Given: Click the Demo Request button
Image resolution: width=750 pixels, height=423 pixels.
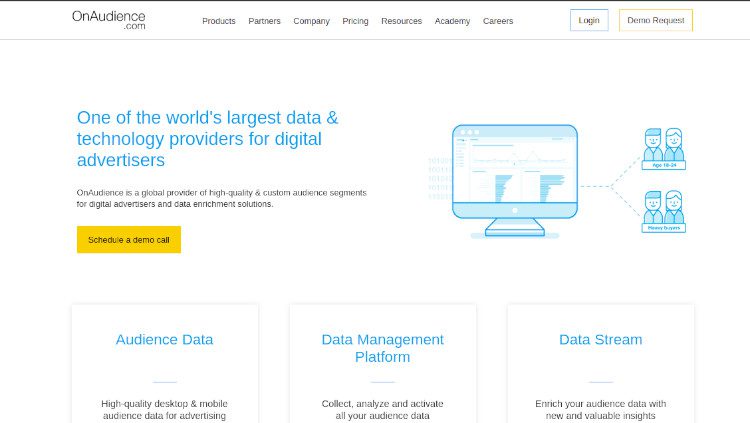Looking at the screenshot, I should pos(655,20).
